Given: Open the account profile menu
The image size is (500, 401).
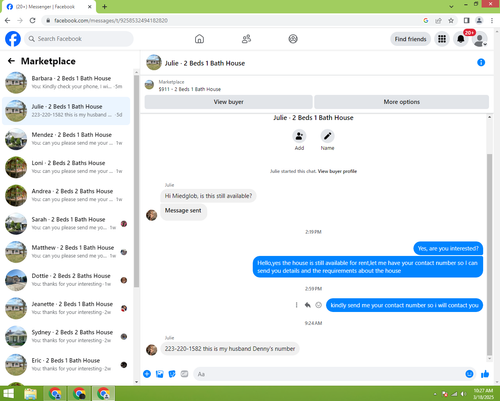Looking at the screenshot, I should point(480,39).
